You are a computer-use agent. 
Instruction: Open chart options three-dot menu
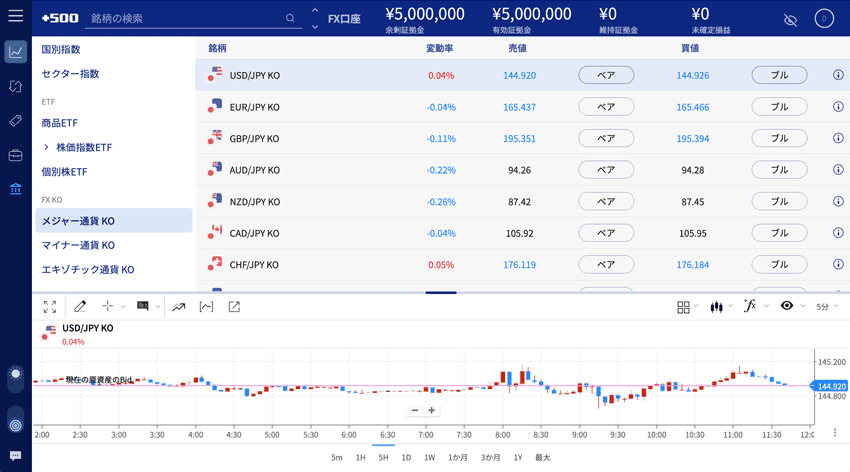pos(835,432)
